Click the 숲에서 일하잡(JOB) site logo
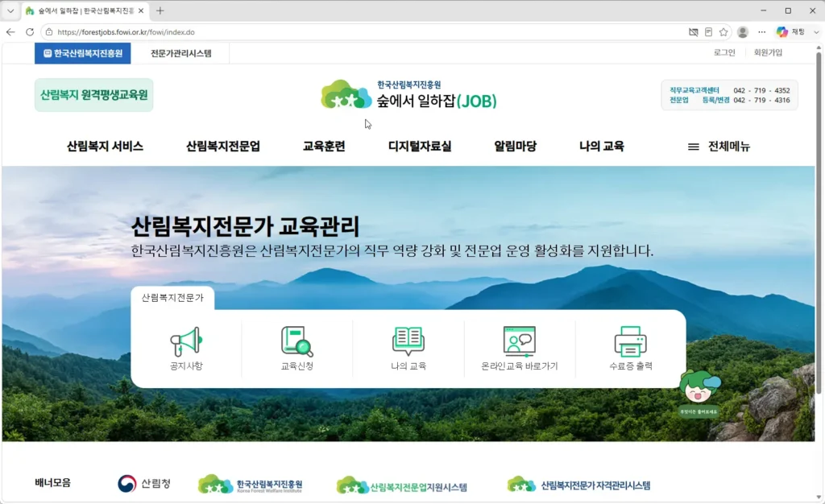This screenshot has height=504, width=825. click(408, 94)
